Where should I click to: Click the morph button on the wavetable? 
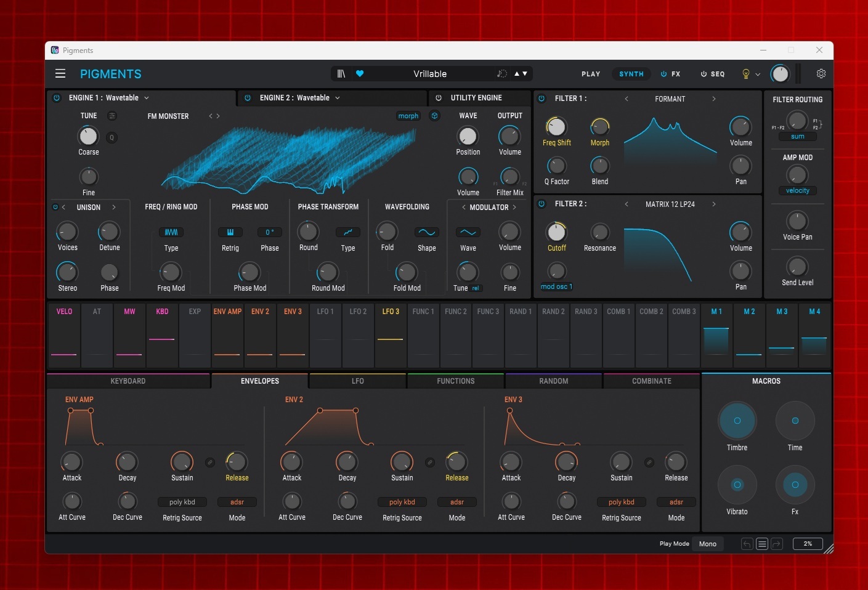(408, 116)
